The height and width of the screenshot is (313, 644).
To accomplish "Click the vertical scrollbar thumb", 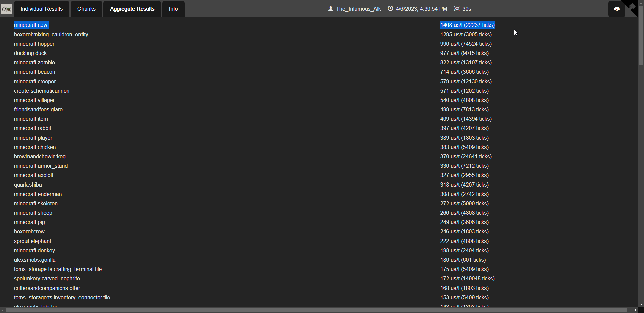I will coord(641,35).
